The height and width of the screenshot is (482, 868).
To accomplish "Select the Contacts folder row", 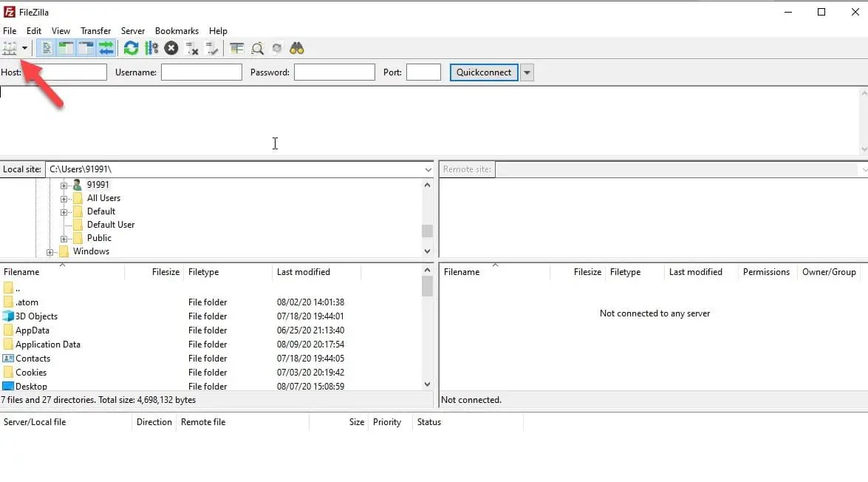I will point(211,359).
